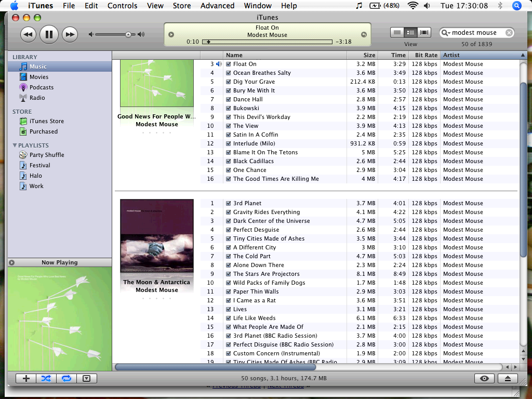Click the playhead diamond marker
Viewport: 532px width, 399px height.
coord(208,42)
